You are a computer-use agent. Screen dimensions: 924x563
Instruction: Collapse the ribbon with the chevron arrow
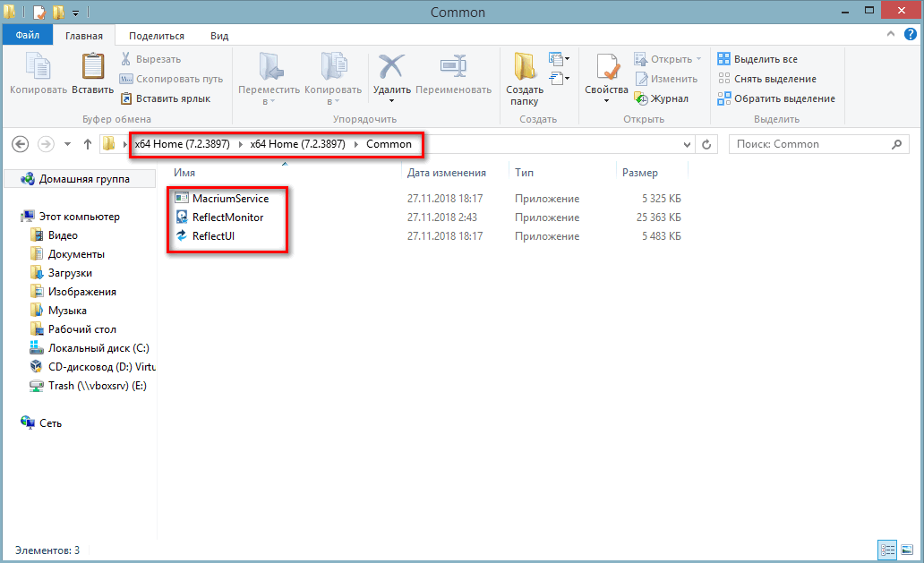[891, 35]
